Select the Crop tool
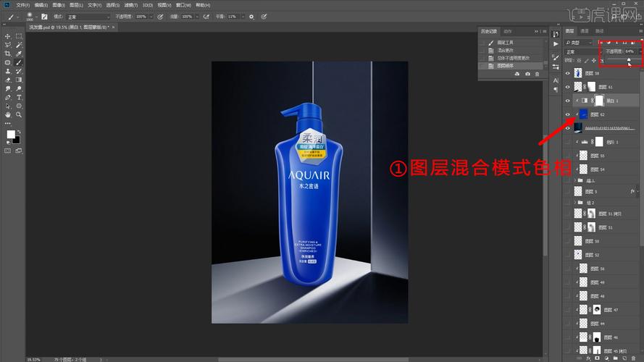The image size is (644, 362). [x=7, y=54]
